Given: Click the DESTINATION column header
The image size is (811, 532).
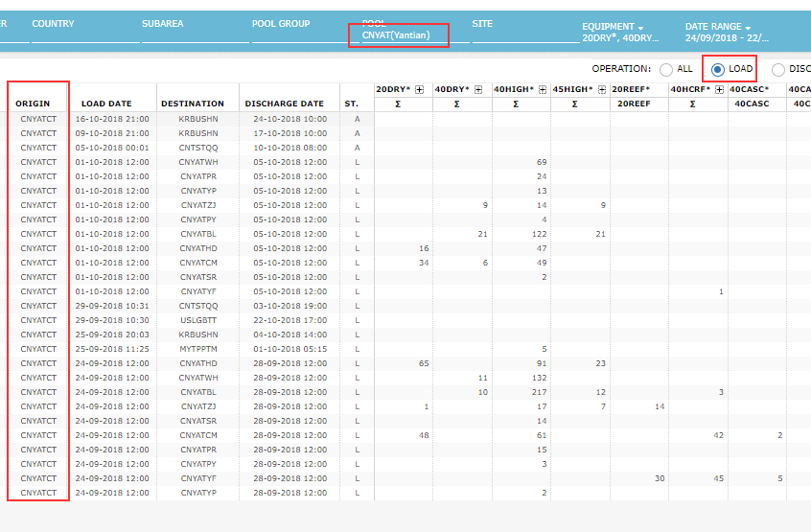Looking at the screenshot, I should click(x=193, y=104).
